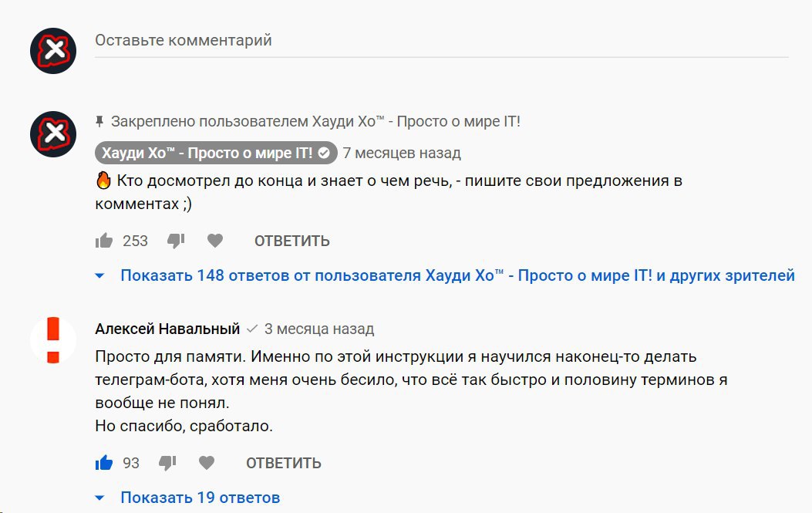Heart the pinned comment
The height and width of the screenshot is (513, 812).
click(x=215, y=241)
